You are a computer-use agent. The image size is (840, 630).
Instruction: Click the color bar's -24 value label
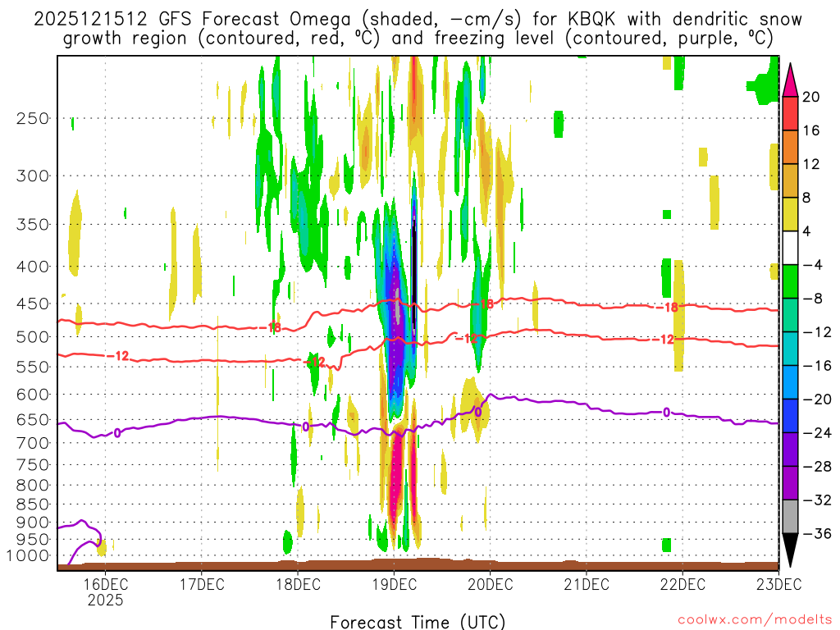[x=817, y=433]
